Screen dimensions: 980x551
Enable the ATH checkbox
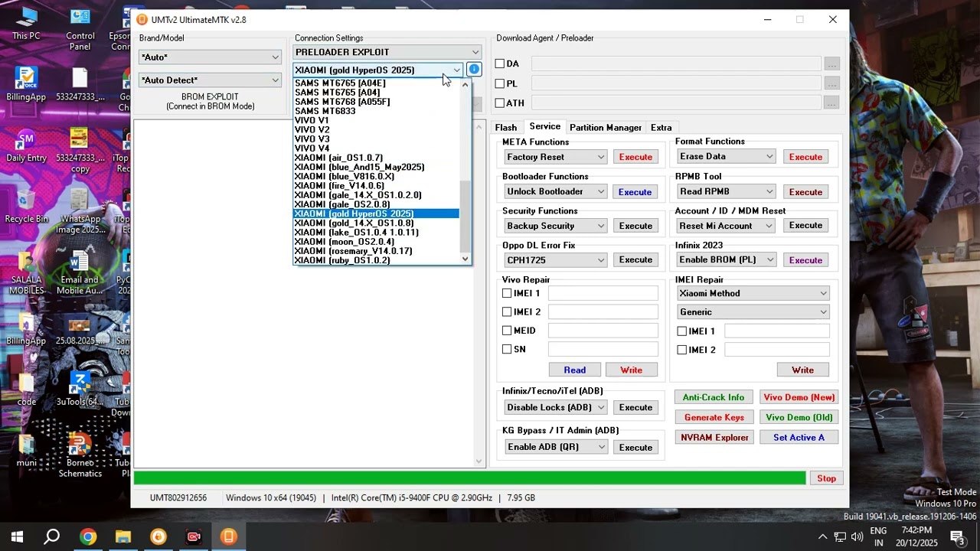[x=500, y=103]
